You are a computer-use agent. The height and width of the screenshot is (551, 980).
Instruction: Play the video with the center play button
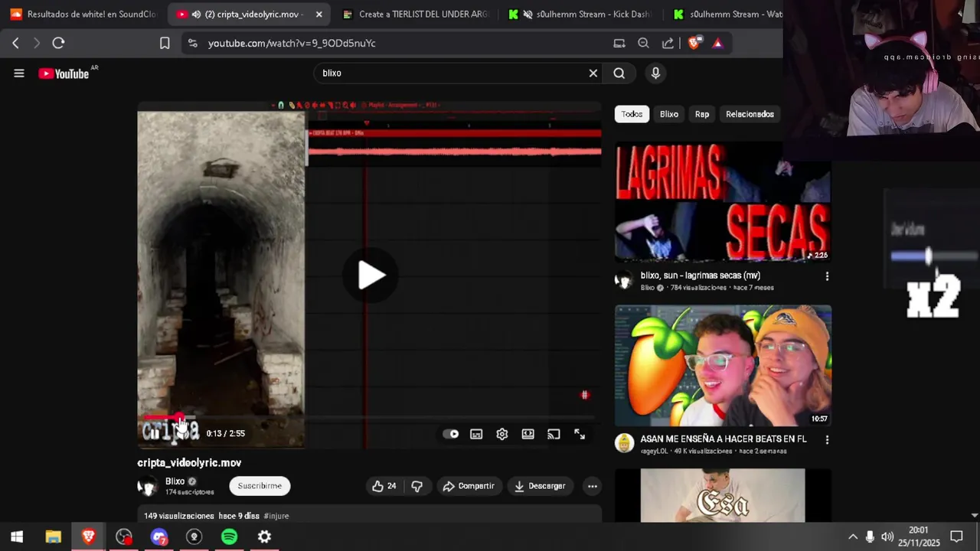pos(371,275)
